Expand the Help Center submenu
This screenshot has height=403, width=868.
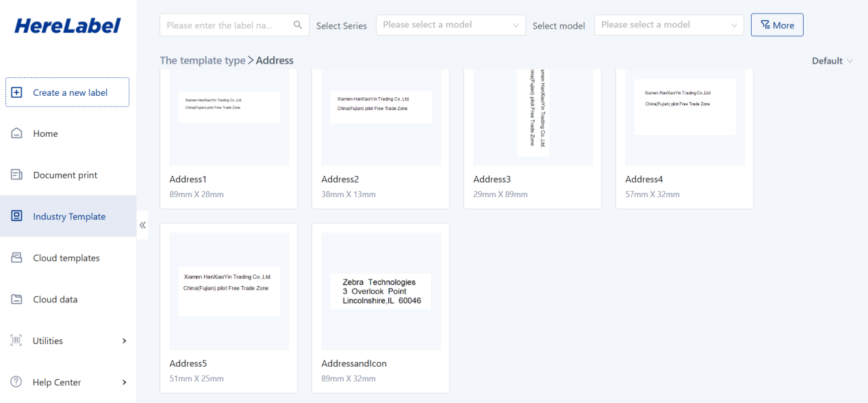[x=124, y=382]
